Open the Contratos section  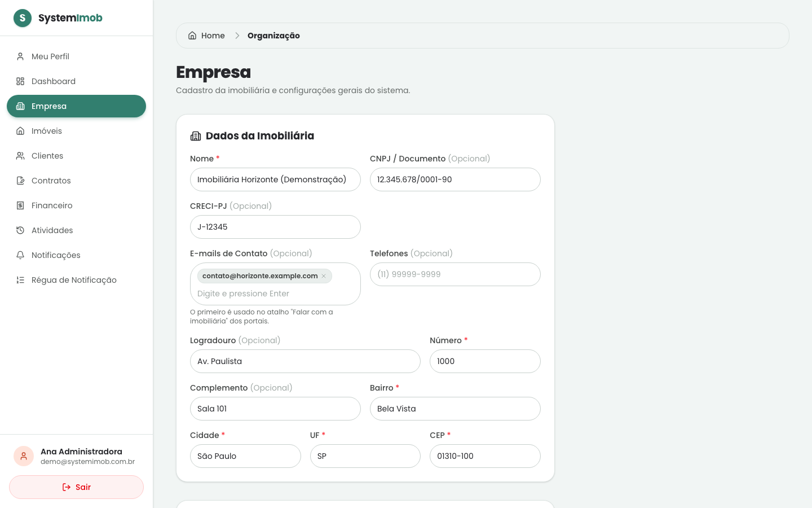[x=76, y=181]
